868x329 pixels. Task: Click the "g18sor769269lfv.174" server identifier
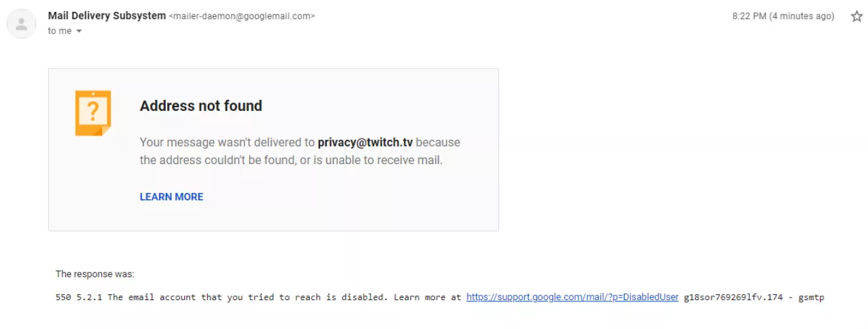tap(733, 297)
